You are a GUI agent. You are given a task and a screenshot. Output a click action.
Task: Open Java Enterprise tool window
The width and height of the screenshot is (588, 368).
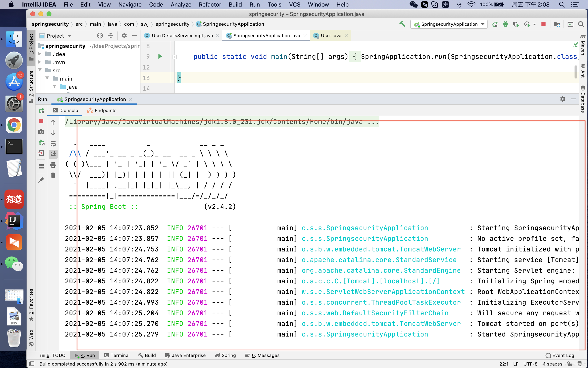click(x=185, y=355)
